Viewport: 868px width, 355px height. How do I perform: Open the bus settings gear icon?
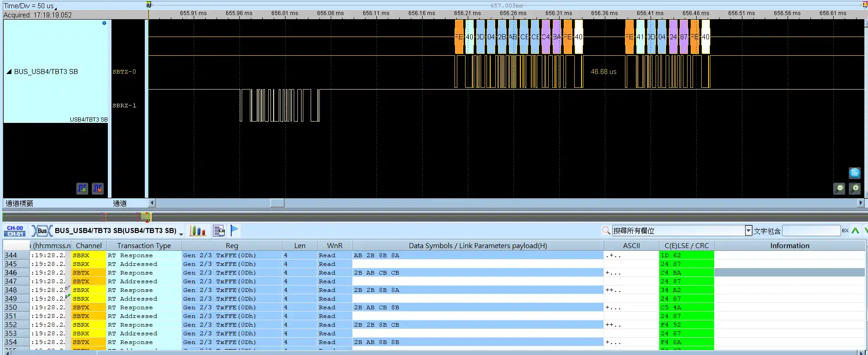[104, 23]
